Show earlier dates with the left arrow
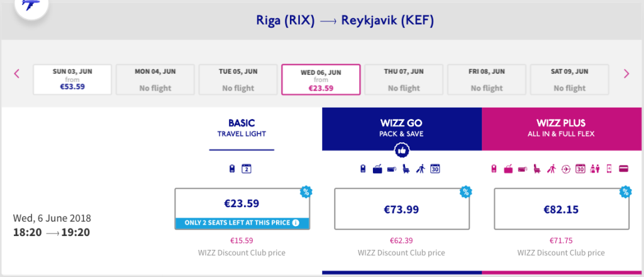 tap(17, 74)
